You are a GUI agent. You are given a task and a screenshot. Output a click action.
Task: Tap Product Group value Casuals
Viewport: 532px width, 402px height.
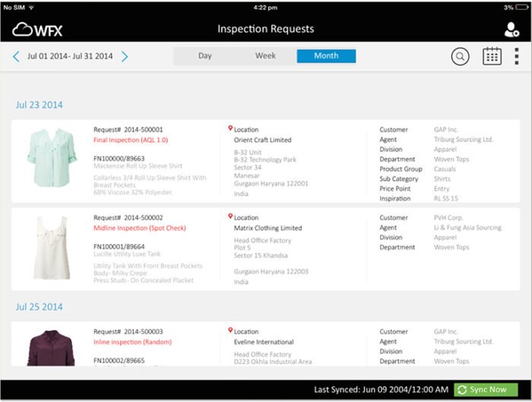click(445, 169)
